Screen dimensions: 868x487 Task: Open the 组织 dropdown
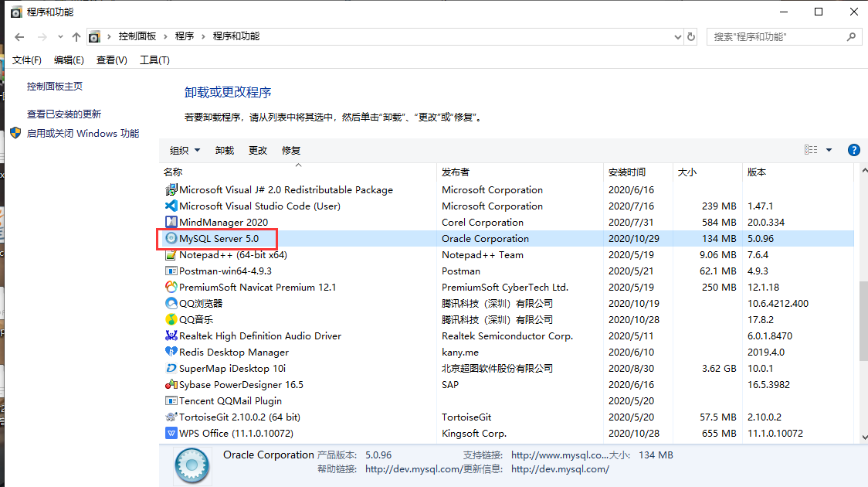pos(185,150)
